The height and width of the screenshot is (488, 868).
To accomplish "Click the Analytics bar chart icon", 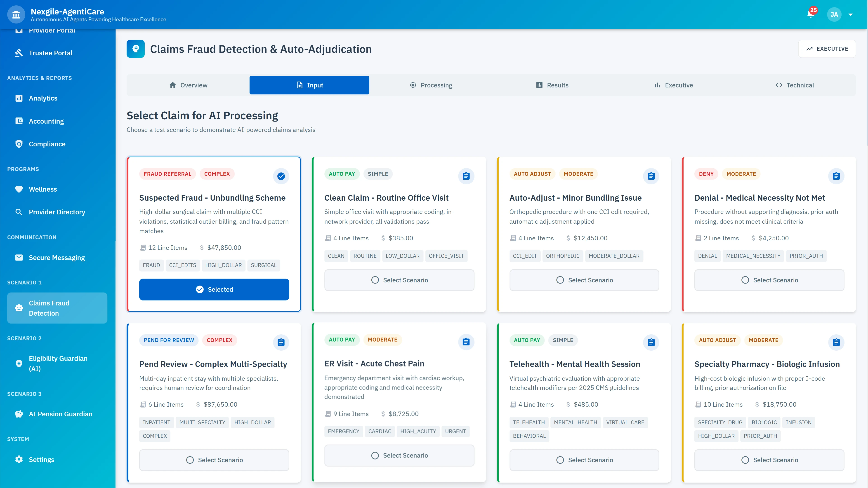I will pos(19,98).
